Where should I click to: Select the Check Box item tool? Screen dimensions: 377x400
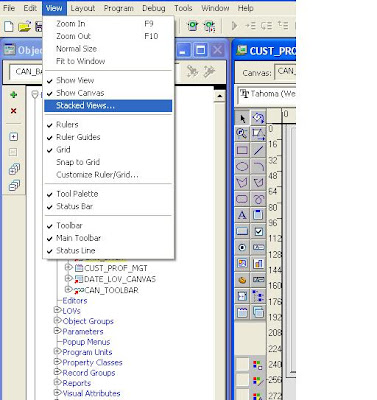coord(258,231)
